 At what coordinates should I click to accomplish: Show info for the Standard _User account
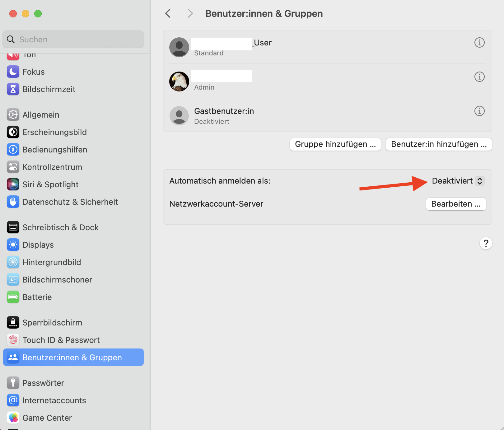pyautogui.click(x=479, y=42)
